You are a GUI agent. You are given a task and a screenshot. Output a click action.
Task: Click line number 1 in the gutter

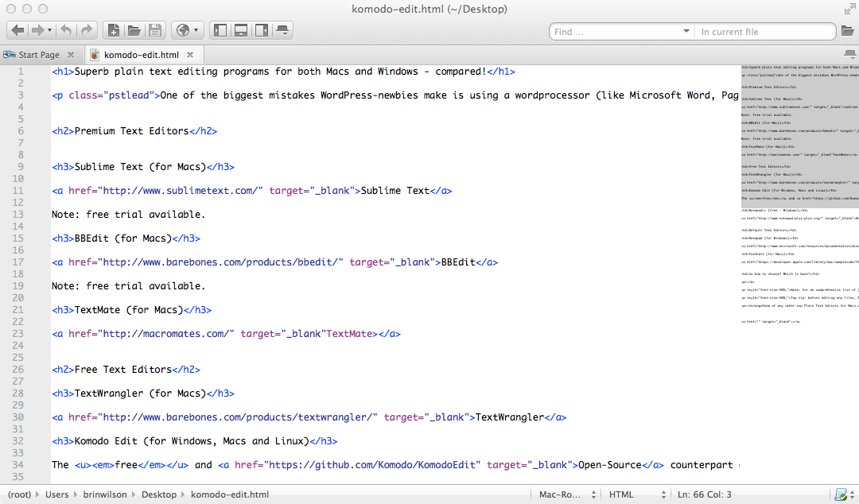pos(21,72)
